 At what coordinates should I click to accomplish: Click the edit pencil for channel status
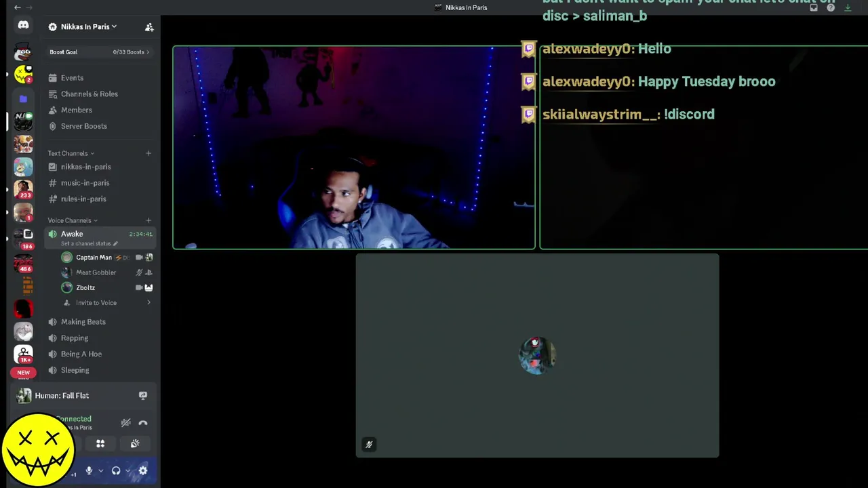tap(115, 243)
